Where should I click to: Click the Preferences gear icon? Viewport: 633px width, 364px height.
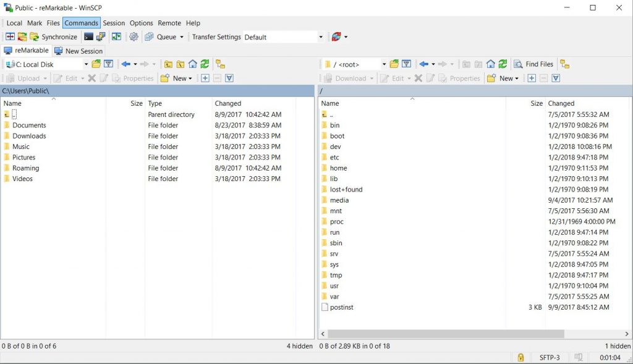click(134, 36)
